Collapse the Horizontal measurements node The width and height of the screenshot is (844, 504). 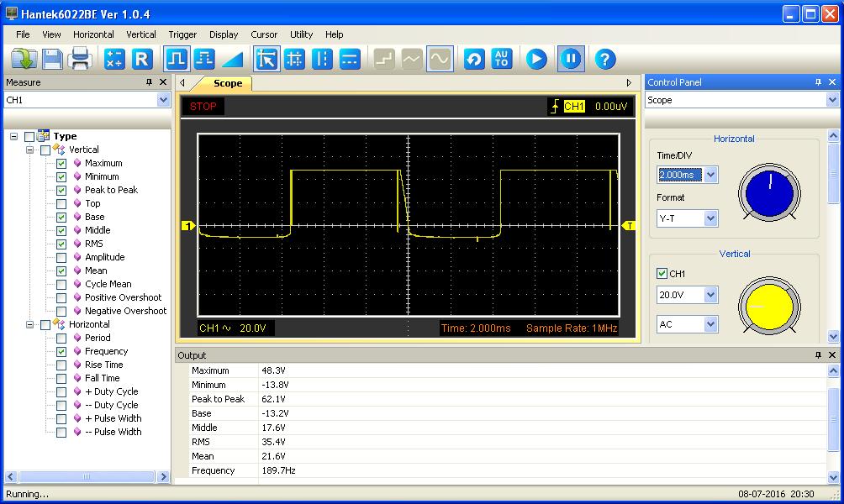click(30, 325)
